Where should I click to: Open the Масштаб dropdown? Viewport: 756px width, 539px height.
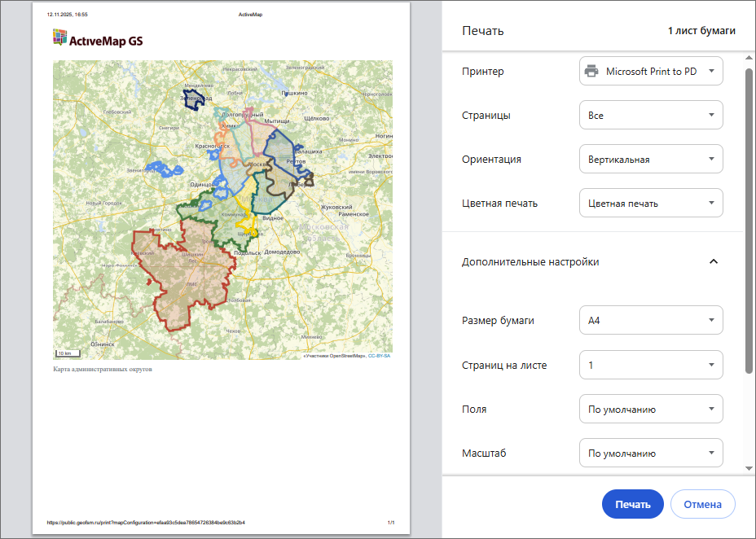click(x=650, y=453)
